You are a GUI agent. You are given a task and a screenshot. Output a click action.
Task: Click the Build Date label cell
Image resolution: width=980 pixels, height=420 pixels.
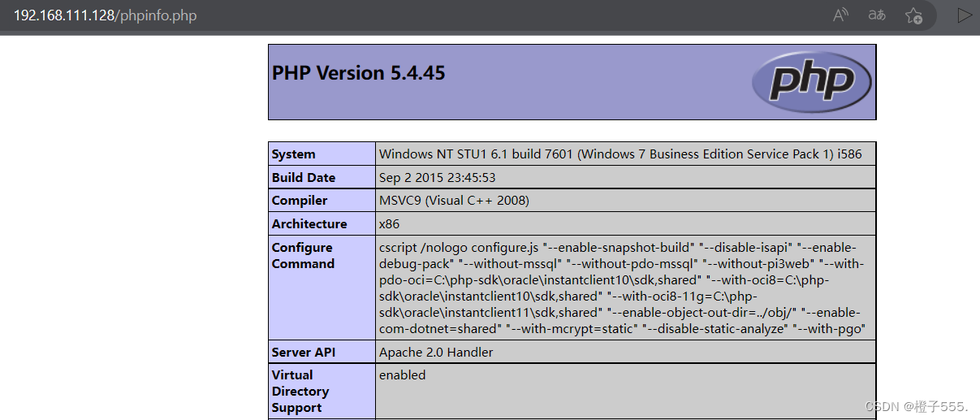(x=322, y=177)
